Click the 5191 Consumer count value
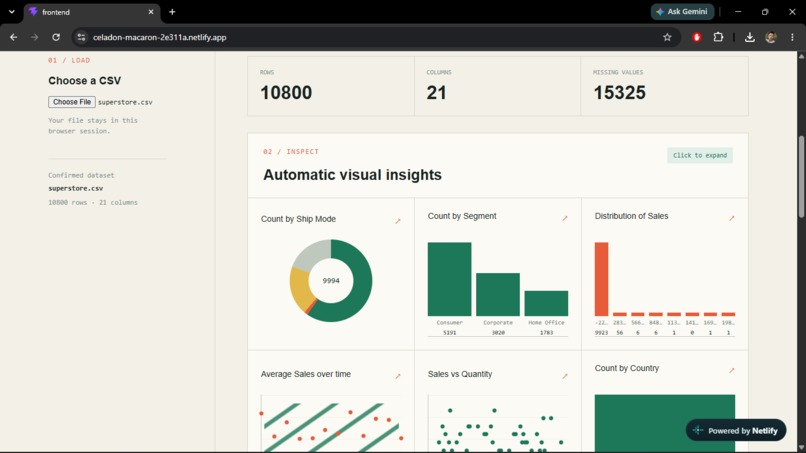The width and height of the screenshot is (806, 453). (449, 333)
